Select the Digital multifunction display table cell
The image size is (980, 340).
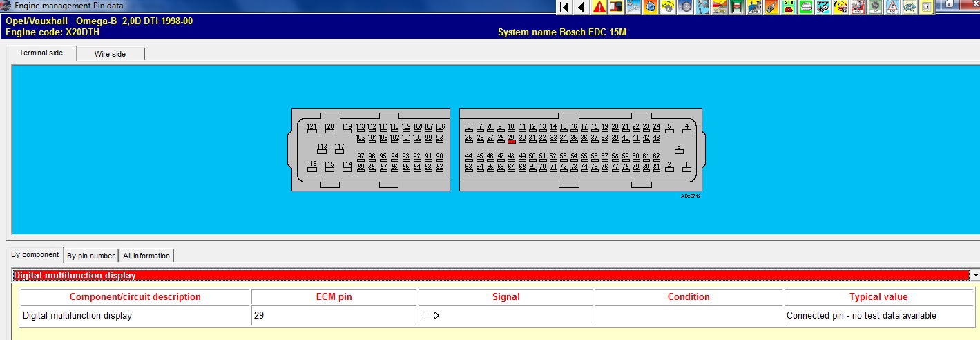click(135, 316)
